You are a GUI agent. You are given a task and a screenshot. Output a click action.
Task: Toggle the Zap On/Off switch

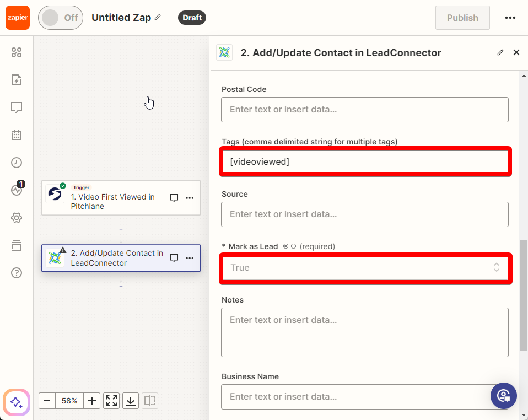pos(61,18)
